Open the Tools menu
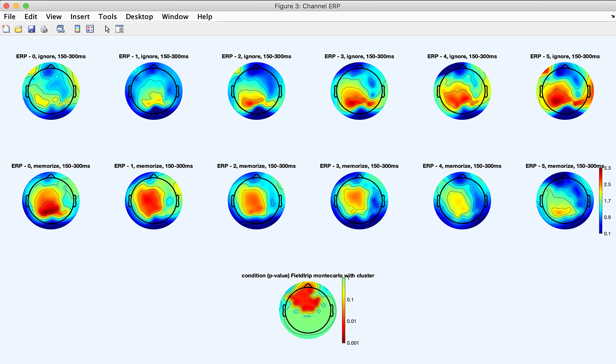The image size is (616, 364). (x=107, y=17)
